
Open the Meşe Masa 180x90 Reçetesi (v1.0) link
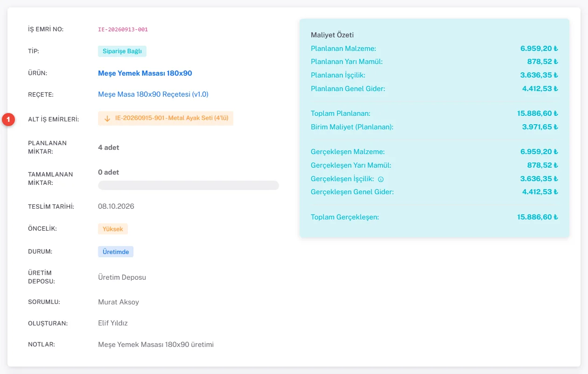[153, 94]
